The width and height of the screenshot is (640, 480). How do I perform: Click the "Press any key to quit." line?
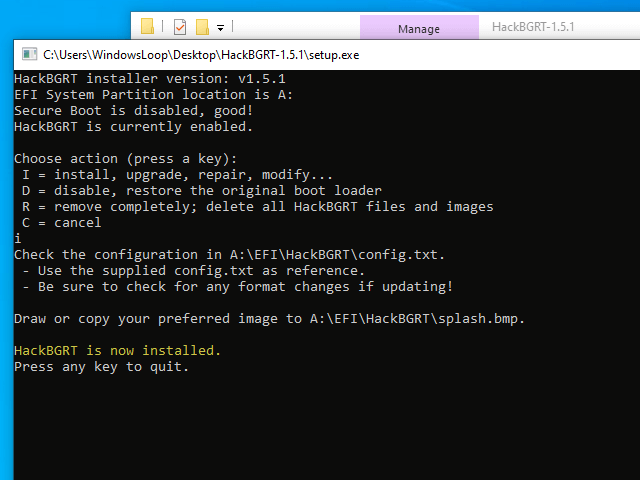(101, 367)
